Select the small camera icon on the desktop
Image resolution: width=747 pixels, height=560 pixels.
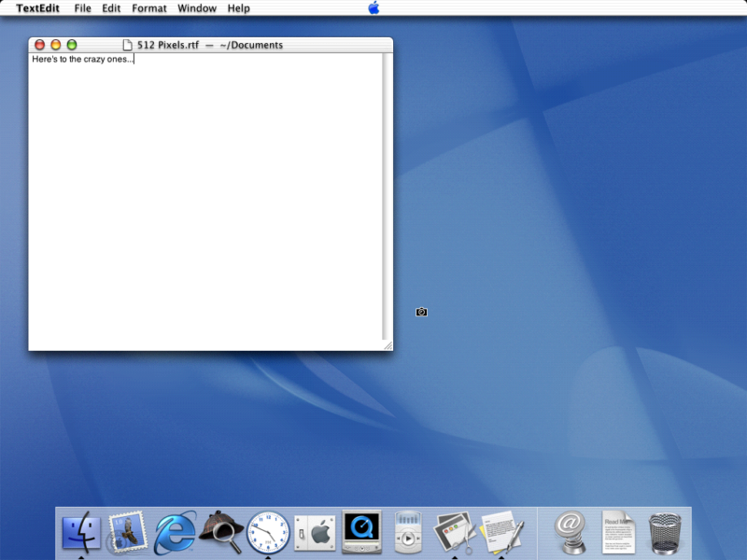pyautogui.click(x=420, y=312)
